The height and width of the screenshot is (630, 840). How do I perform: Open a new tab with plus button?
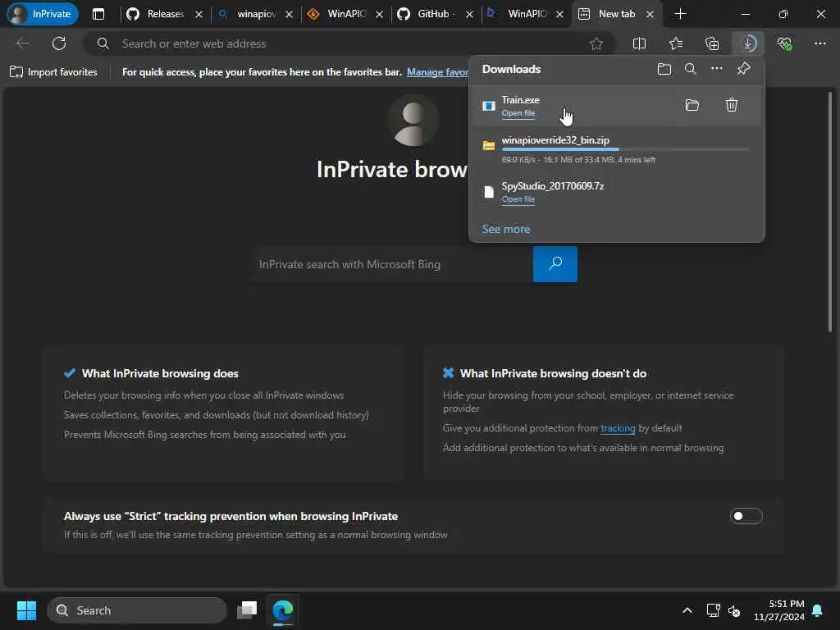(x=680, y=14)
